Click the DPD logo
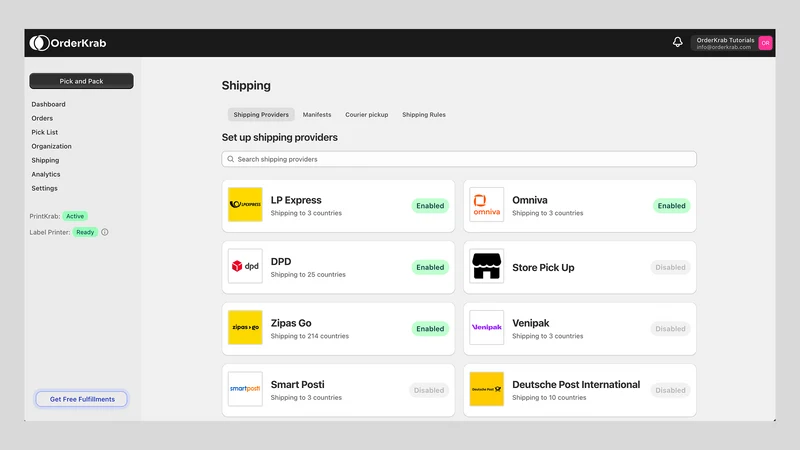The width and height of the screenshot is (800, 450). pyautogui.click(x=245, y=266)
